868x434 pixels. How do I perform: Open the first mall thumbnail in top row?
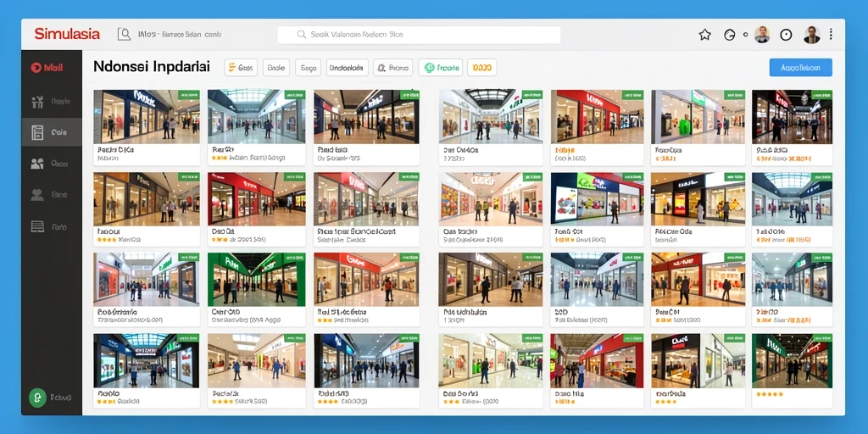tap(147, 117)
